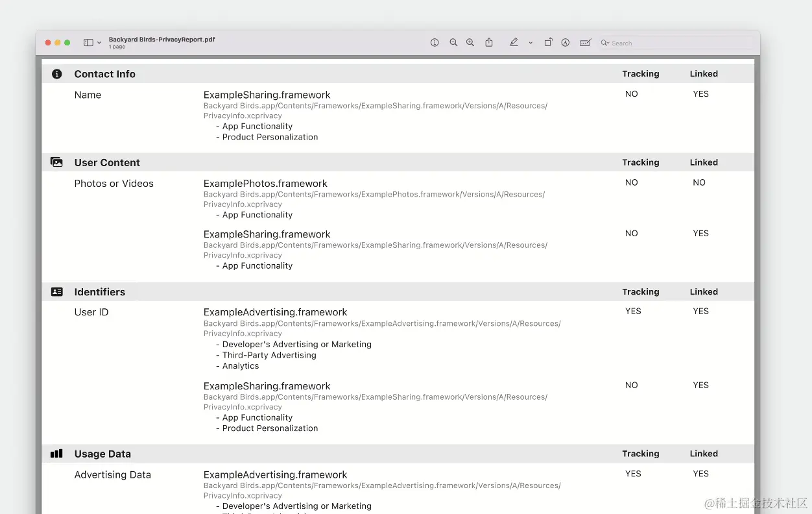Open the document info inspector

click(435, 43)
